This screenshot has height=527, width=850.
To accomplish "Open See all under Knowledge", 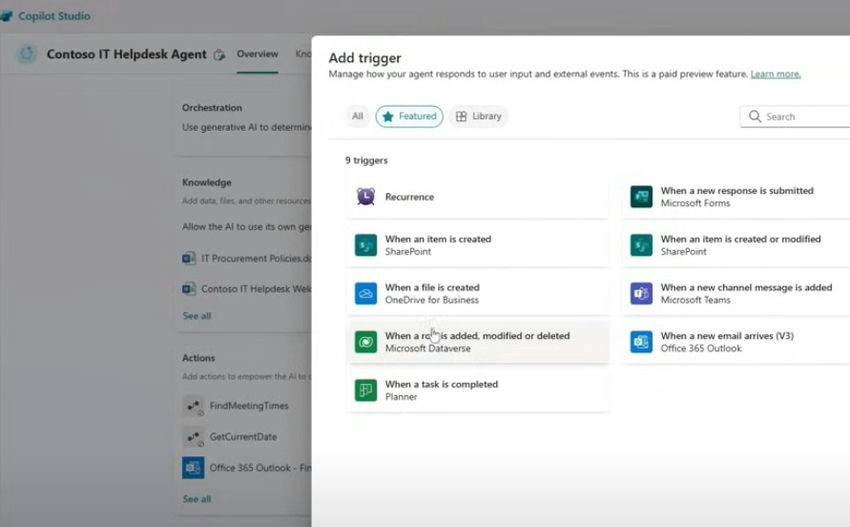I will click(197, 316).
